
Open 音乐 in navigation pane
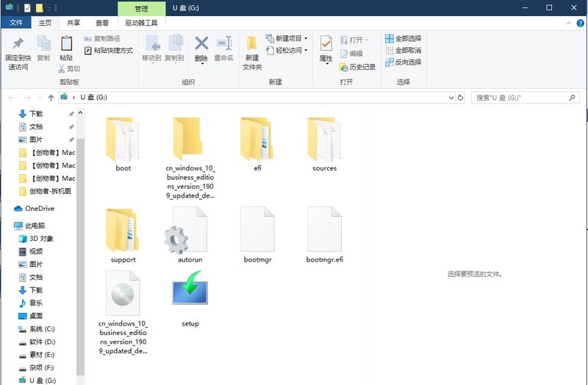[31, 303]
